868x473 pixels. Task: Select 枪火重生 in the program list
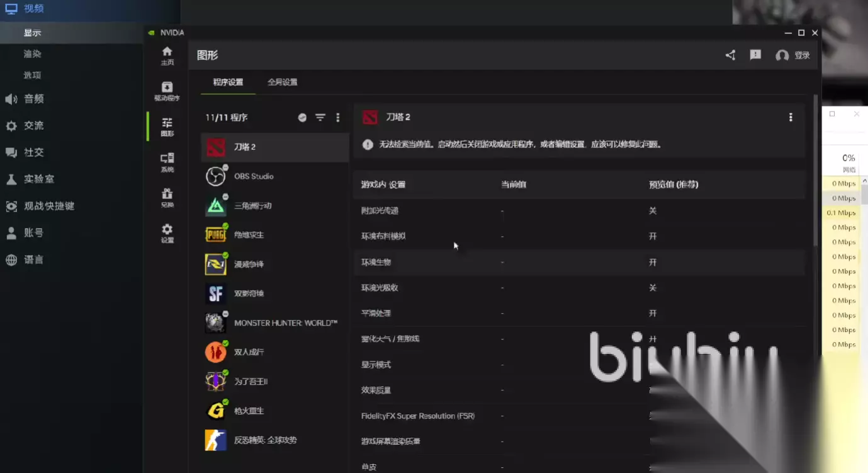click(274, 411)
